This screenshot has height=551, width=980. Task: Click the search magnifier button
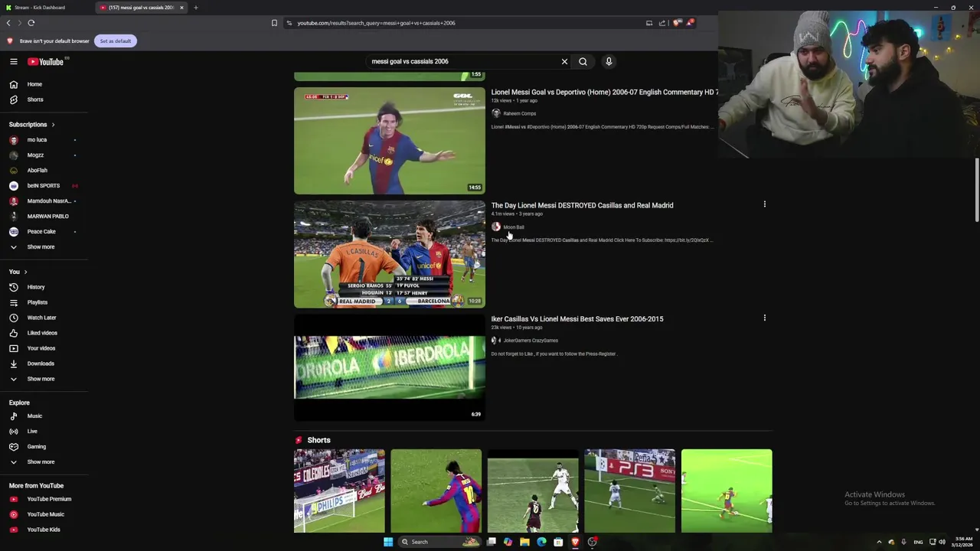(x=583, y=61)
